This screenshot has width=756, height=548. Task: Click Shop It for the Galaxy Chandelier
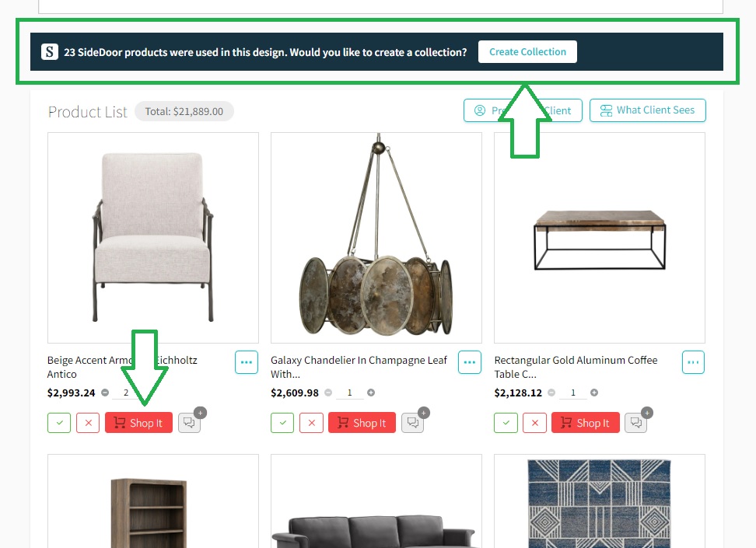pyautogui.click(x=362, y=423)
